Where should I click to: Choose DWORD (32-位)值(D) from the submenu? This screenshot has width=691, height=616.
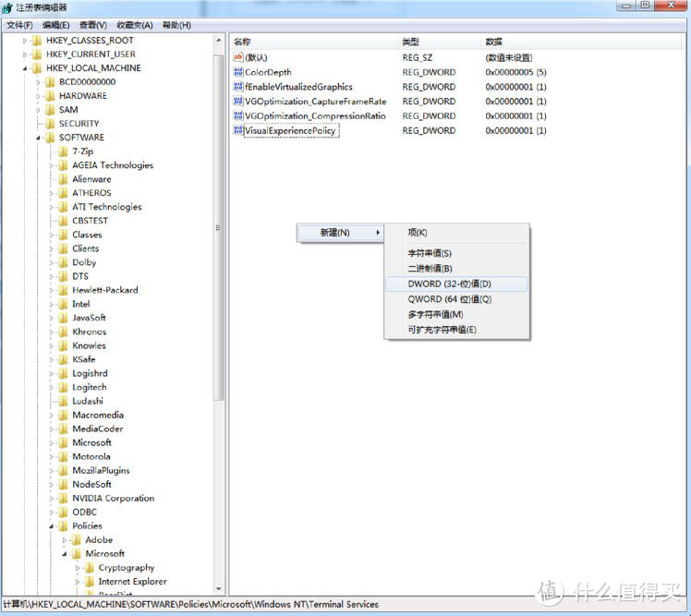click(x=450, y=284)
